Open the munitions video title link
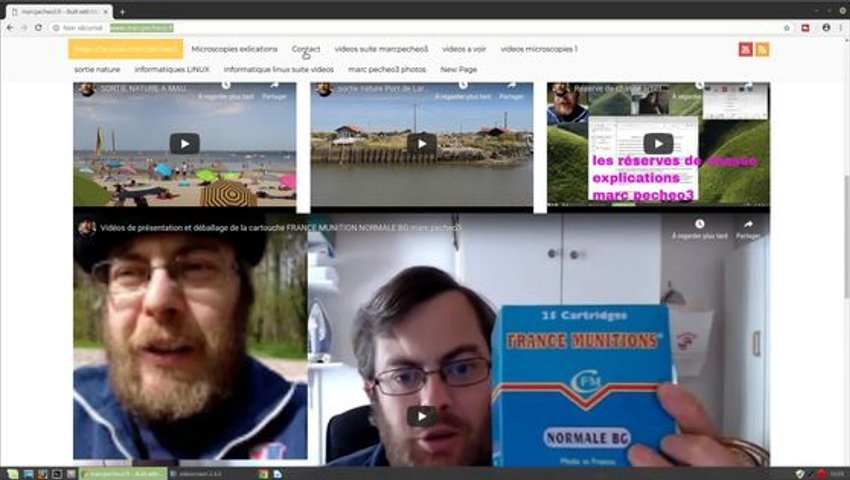The height and width of the screenshot is (480, 850). pos(281,228)
